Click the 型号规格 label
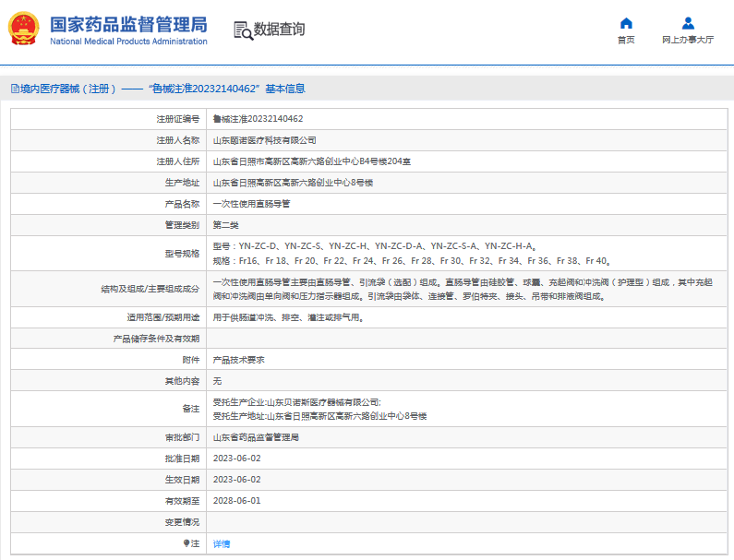 point(182,254)
